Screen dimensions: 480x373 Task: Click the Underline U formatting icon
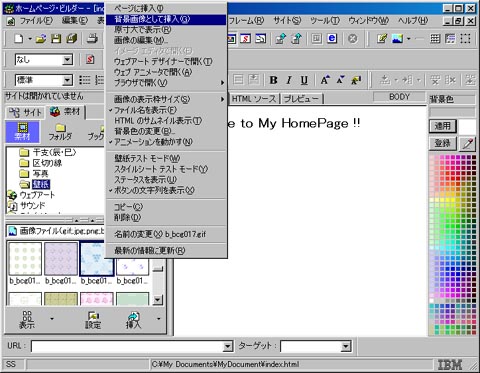click(x=304, y=80)
